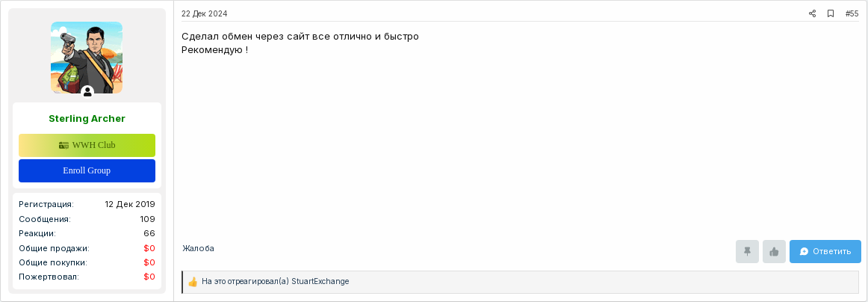This screenshot has width=868, height=302.
Task: Open the StuartExchange user link
Action: click(320, 282)
